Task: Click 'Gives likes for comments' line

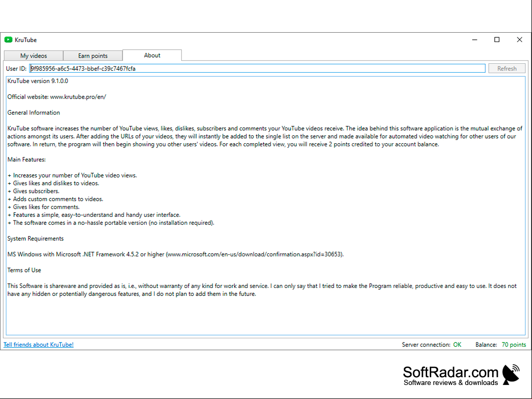Action: pos(44,207)
